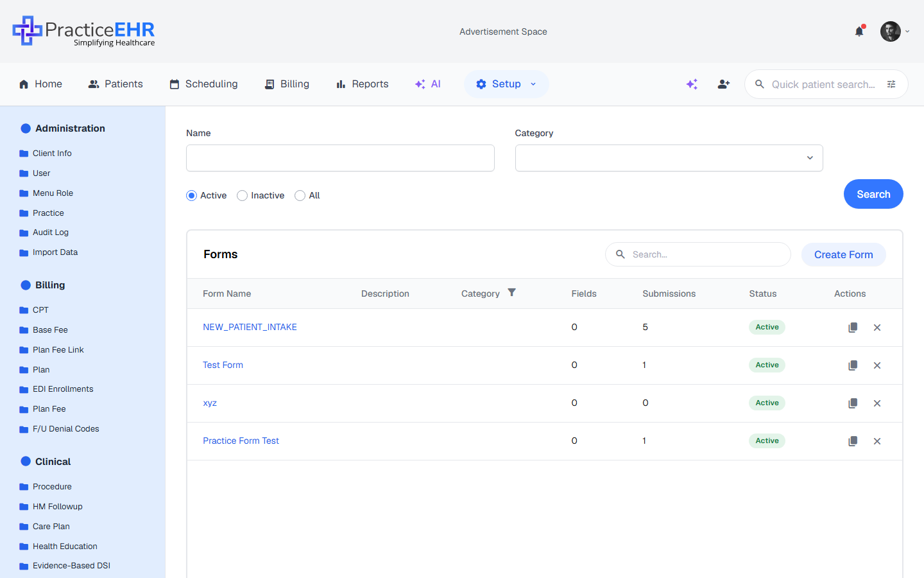924x578 pixels.
Task: Click the PracticeEHR logo
Action: coord(84,31)
